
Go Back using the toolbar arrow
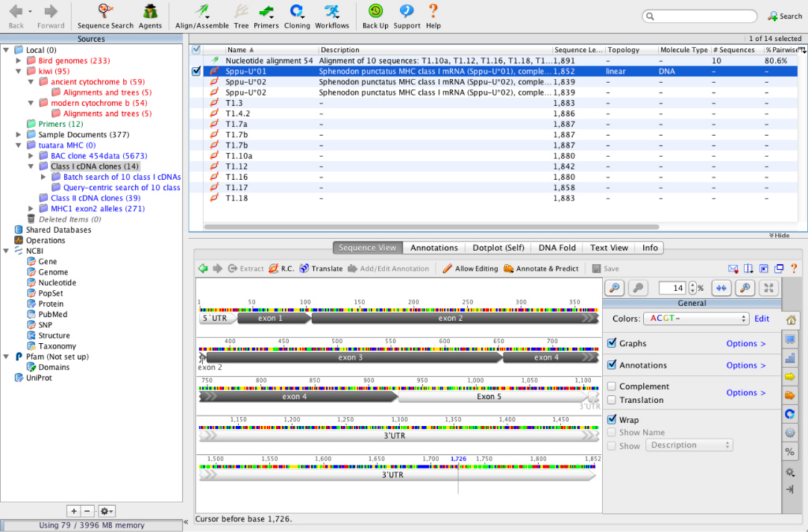point(16,16)
